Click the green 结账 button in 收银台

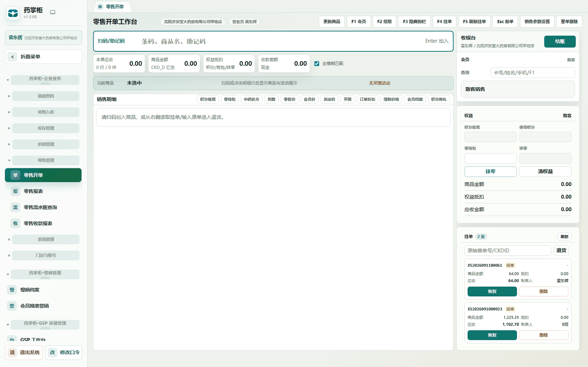coord(560,42)
